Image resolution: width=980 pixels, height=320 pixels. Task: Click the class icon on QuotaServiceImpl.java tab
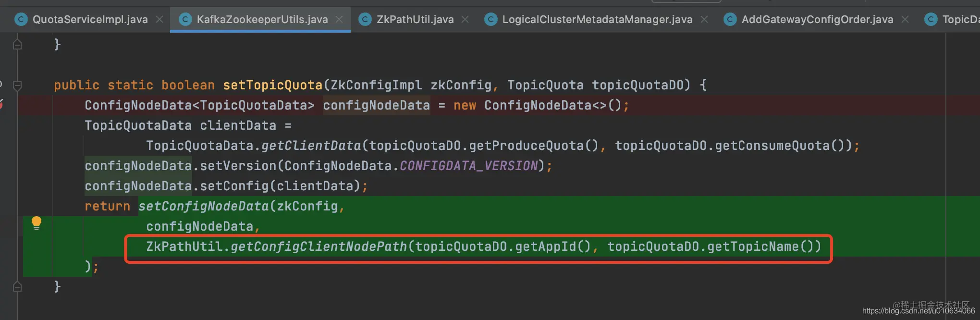click(x=21, y=19)
